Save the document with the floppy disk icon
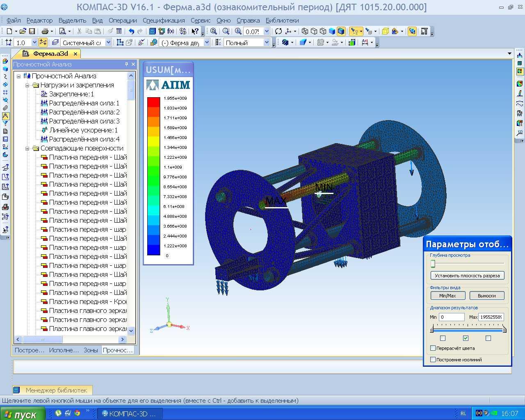The width and height of the screenshot is (525, 420). pyautogui.click(x=32, y=31)
